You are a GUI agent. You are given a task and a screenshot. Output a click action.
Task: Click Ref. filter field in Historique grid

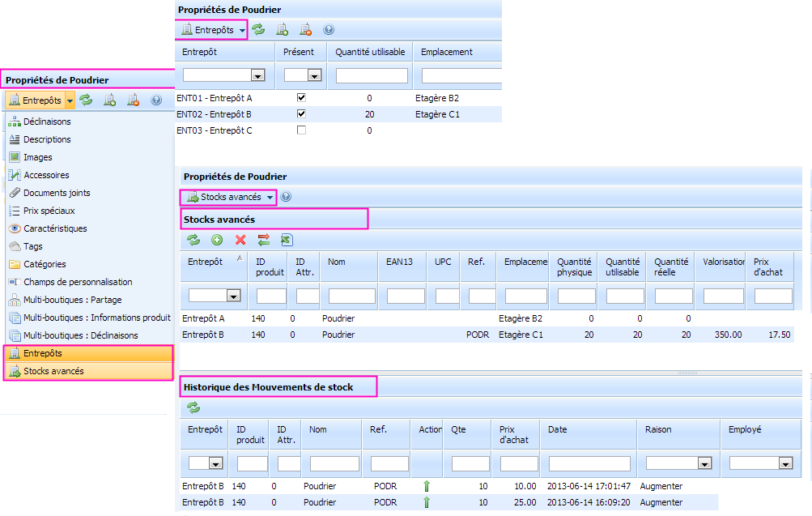point(389,463)
